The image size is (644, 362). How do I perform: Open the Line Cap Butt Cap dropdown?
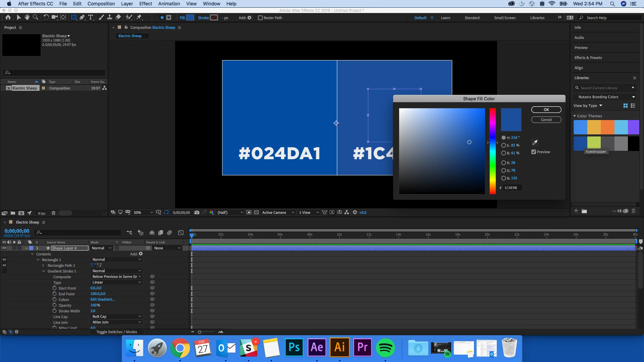point(116,316)
